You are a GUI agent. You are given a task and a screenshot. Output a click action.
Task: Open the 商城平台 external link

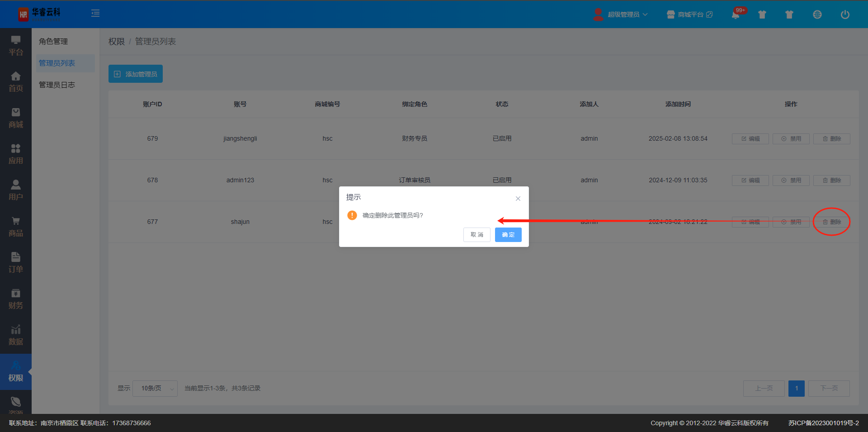click(690, 14)
